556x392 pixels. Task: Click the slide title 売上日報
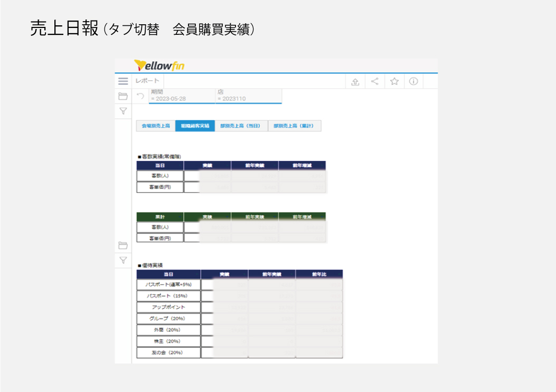click(x=64, y=28)
